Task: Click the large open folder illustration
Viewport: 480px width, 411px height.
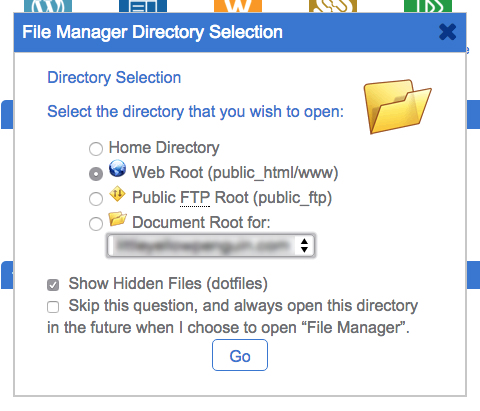Action: [397, 106]
